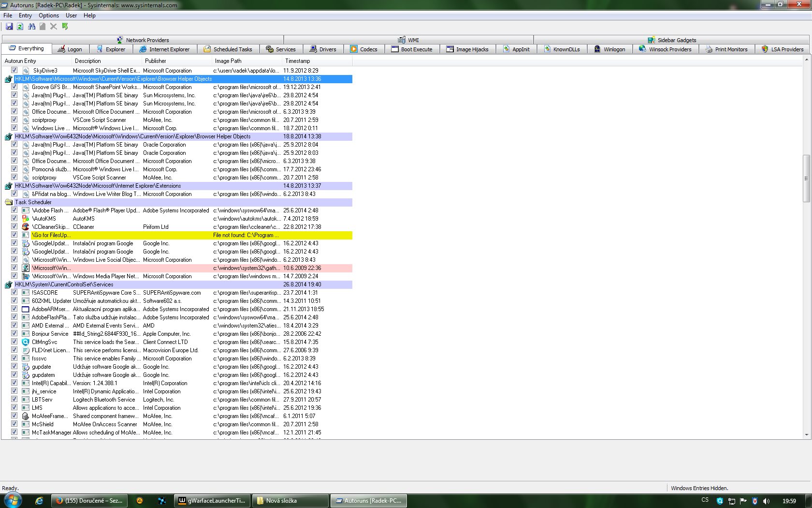812x508 pixels.
Task: Click the Delete X toolbar icon
Action: [x=54, y=27]
